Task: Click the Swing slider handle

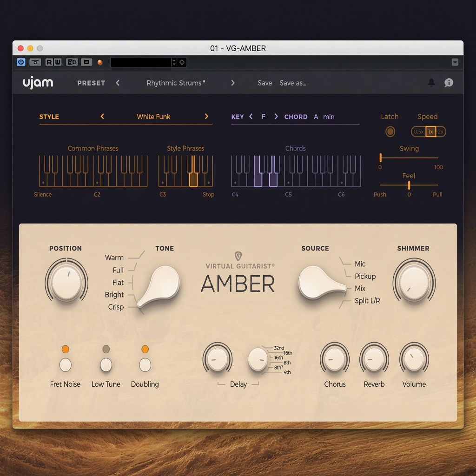Action: (380, 158)
